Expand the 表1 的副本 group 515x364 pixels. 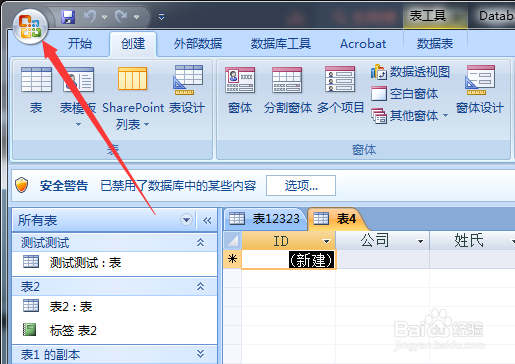pyautogui.click(x=200, y=354)
